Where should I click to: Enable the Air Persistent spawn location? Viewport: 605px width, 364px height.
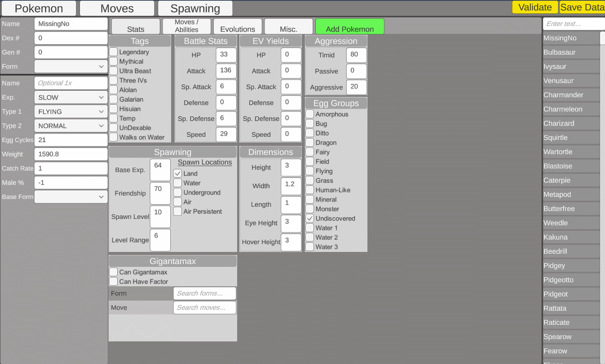tap(178, 212)
